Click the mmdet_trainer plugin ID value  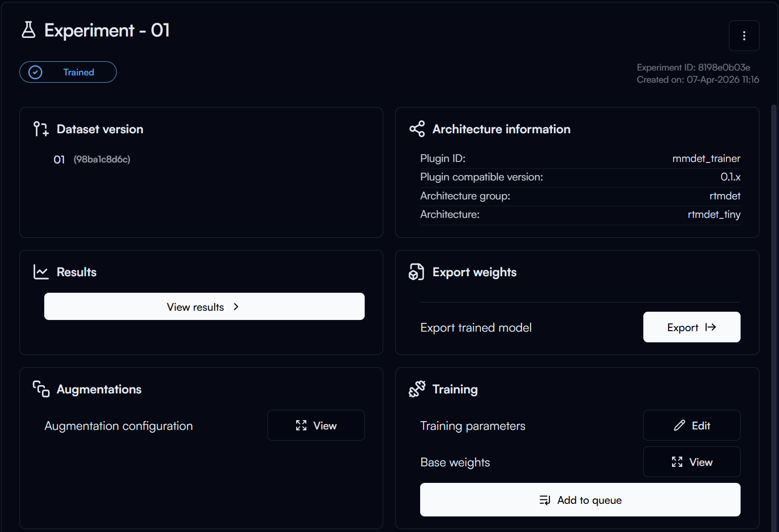click(706, 159)
